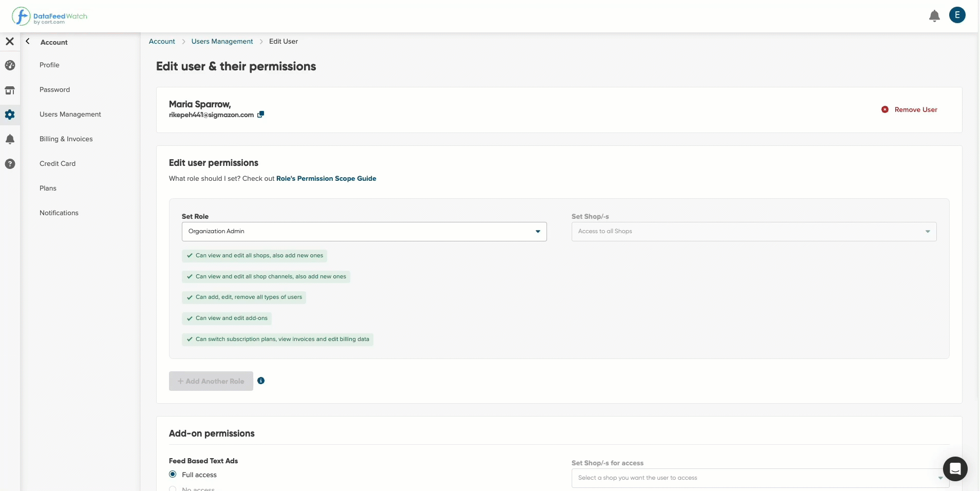Go to Billing & Invoices menu
980x491 pixels.
pyautogui.click(x=66, y=139)
